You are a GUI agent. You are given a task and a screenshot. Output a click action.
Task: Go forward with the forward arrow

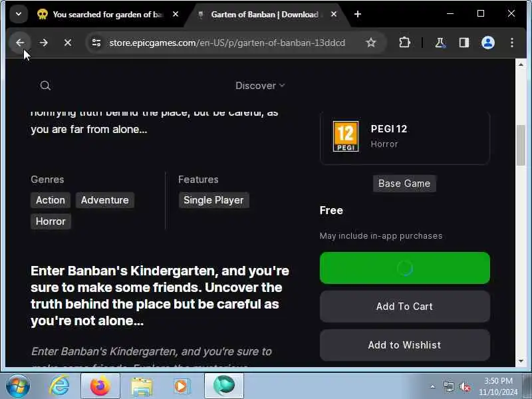44,43
